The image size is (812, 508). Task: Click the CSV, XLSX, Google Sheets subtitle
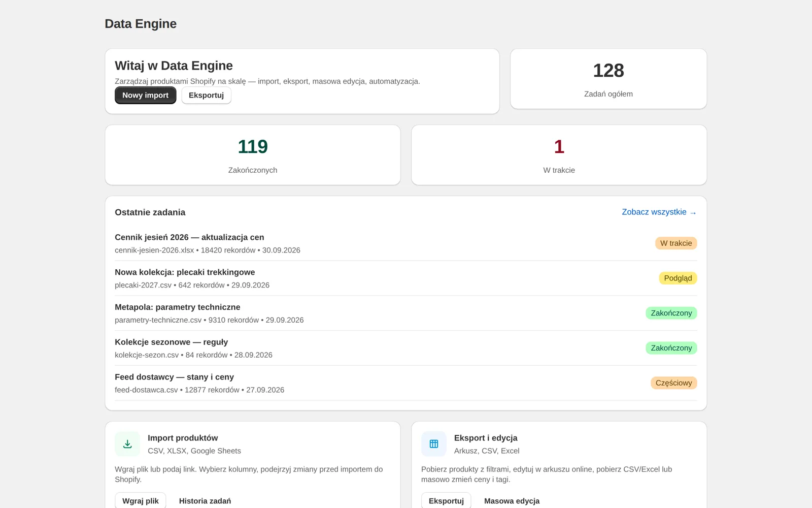pyautogui.click(x=194, y=451)
